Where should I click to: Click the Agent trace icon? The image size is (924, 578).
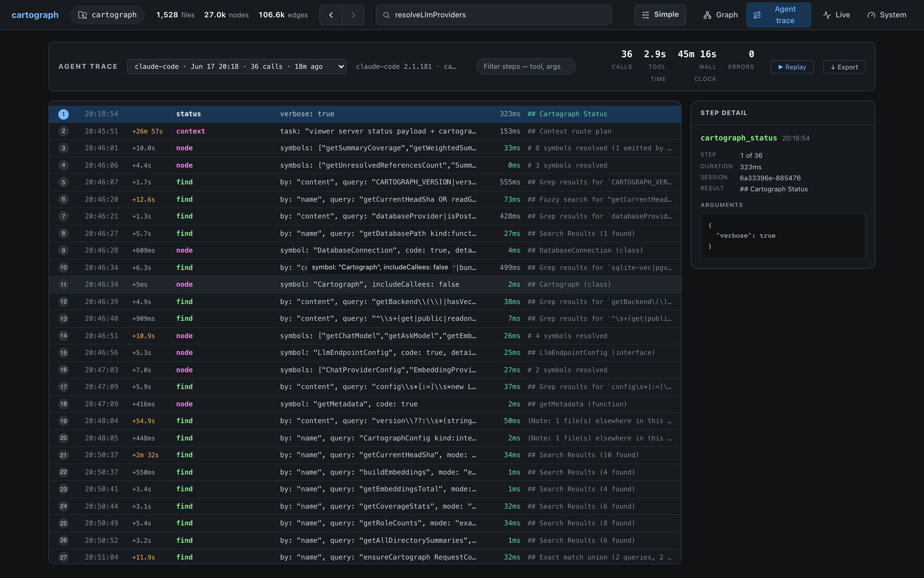point(757,15)
